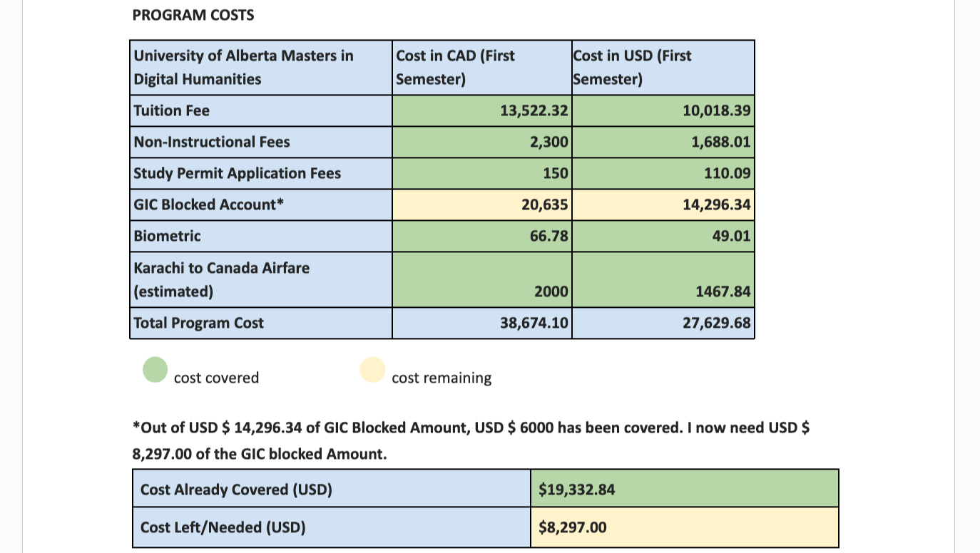Image resolution: width=980 pixels, height=553 pixels.
Task: Select the 1,688.01 USD value
Action: click(x=721, y=142)
